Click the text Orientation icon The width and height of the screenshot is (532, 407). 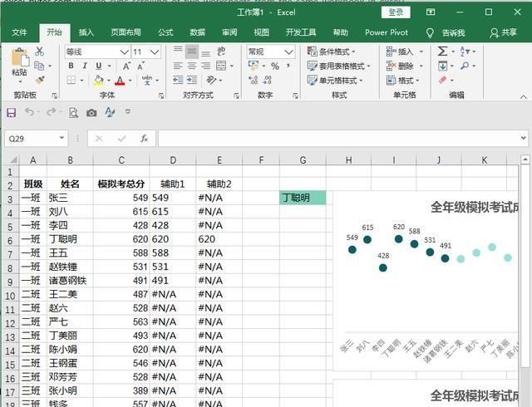(211, 80)
